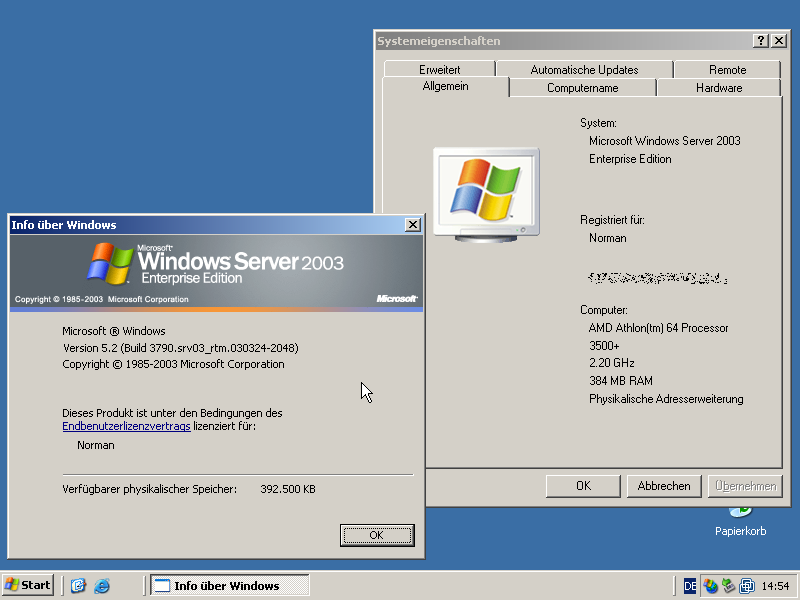Image resolution: width=800 pixels, height=600 pixels.
Task: Open the Start menu
Action: tap(28, 585)
